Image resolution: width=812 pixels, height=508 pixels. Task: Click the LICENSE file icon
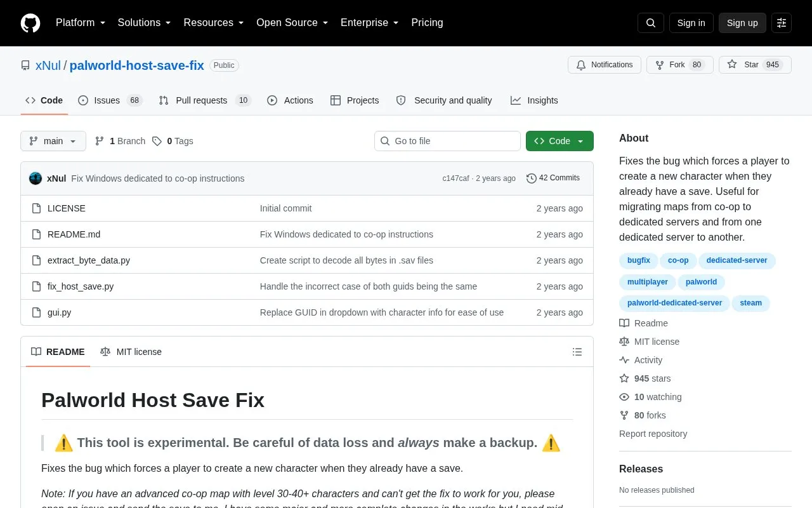[x=37, y=208]
